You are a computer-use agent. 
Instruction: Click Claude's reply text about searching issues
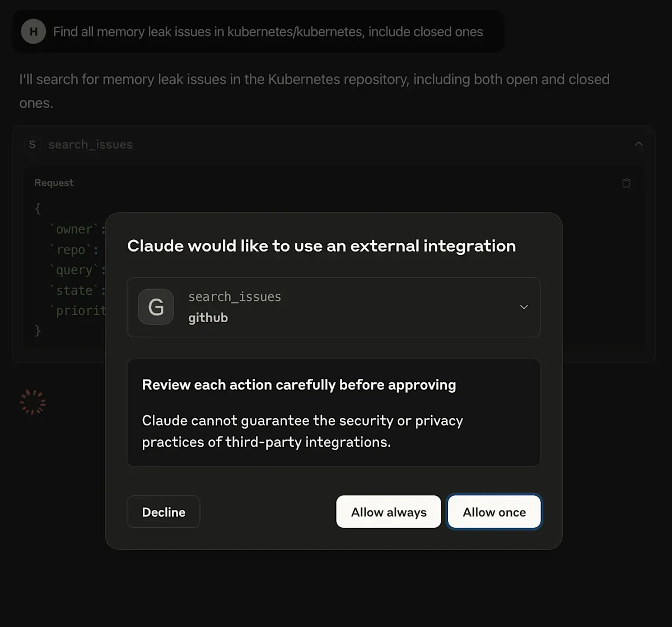tap(314, 91)
